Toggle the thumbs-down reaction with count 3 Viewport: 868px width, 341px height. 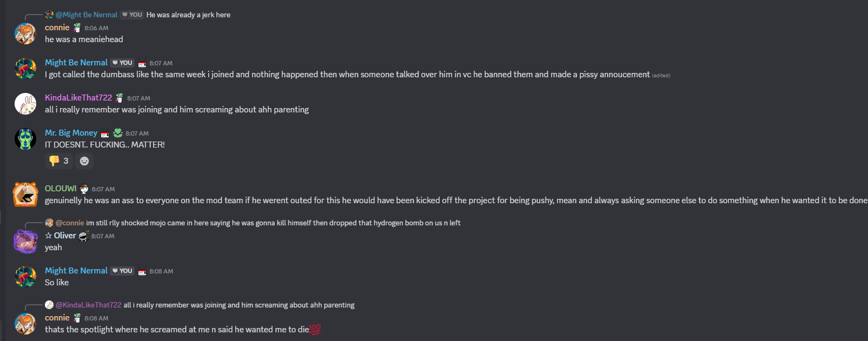59,161
